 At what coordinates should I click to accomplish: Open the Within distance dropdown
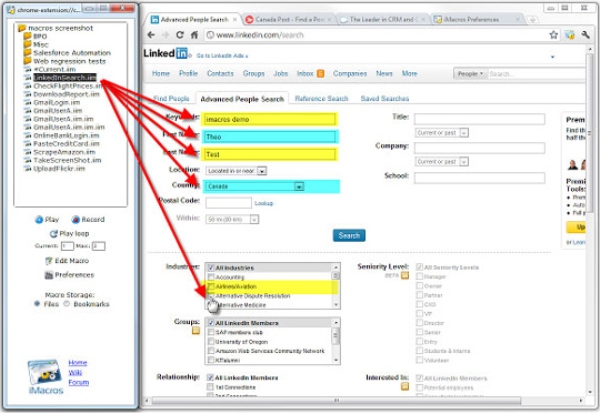230,218
